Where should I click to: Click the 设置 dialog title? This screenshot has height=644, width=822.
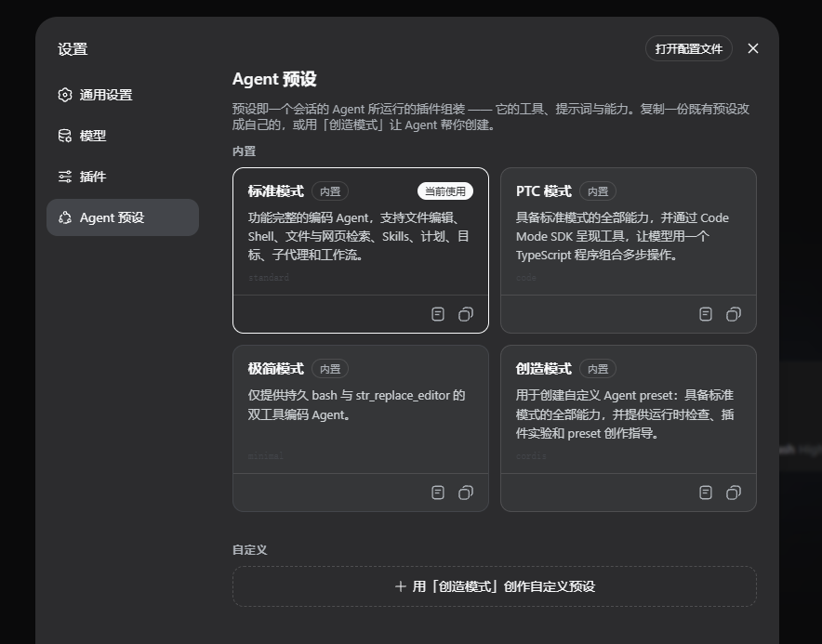point(73,49)
